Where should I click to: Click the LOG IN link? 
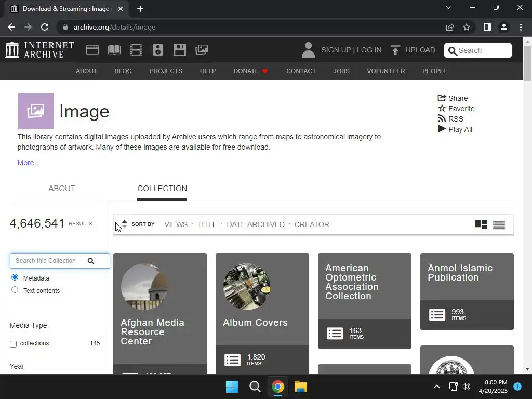pos(369,50)
